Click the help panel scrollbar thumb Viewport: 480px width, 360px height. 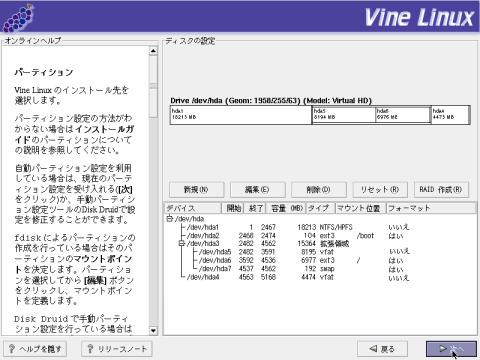(x=153, y=86)
